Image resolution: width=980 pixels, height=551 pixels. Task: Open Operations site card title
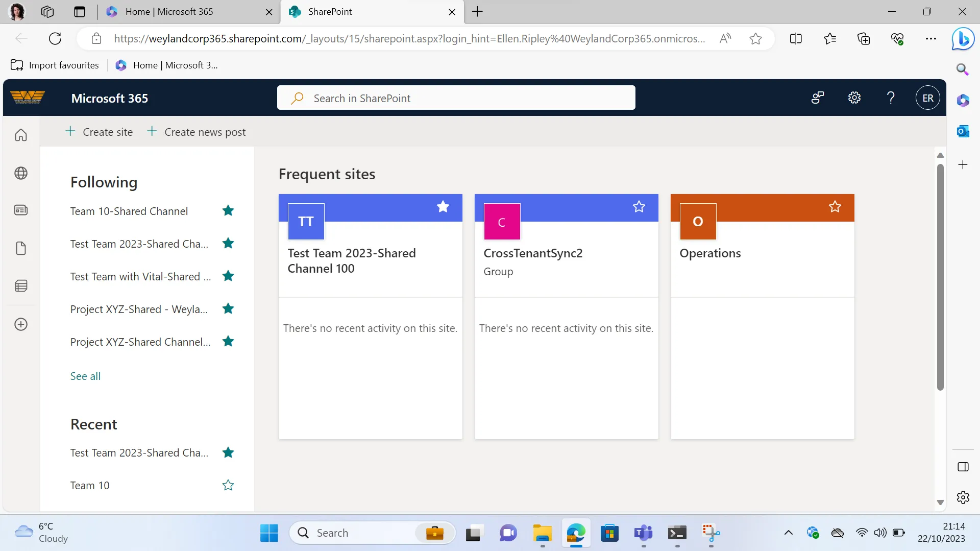(710, 253)
